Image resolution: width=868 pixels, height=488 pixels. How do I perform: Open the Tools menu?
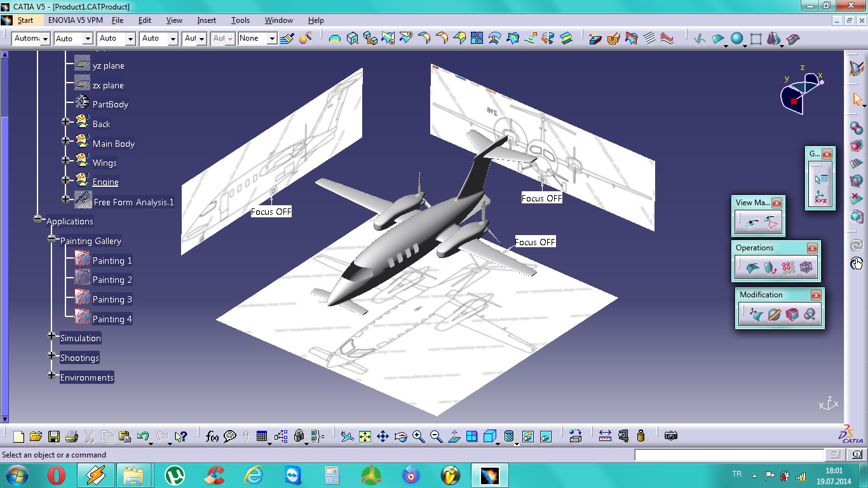pyautogui.click(x=240, y=20)
